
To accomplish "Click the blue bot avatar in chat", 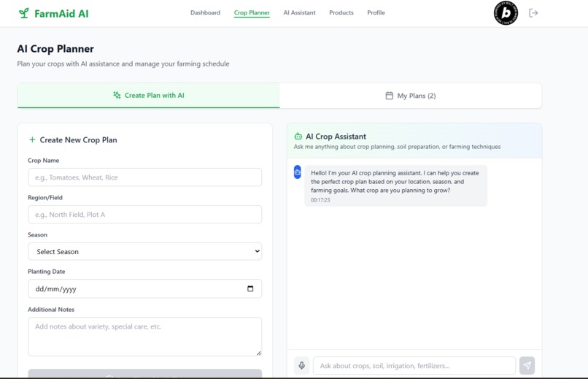I will coord(298,172).
